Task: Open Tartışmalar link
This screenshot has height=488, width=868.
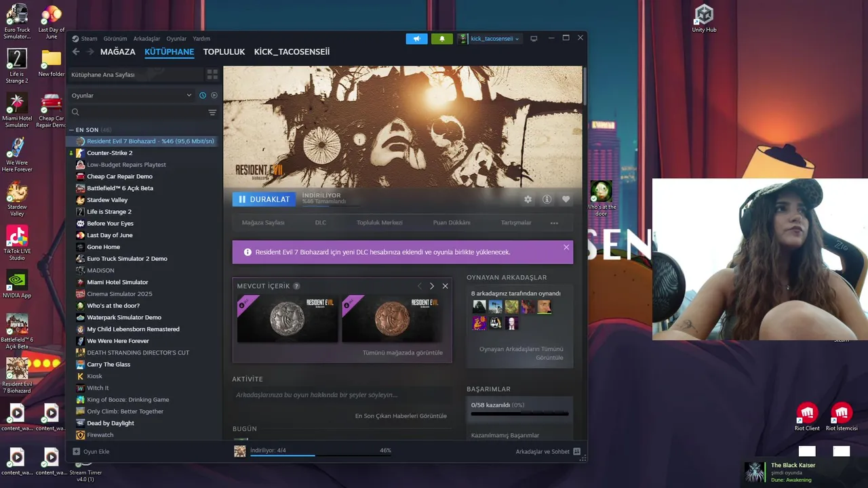Action: pos(516,223)
